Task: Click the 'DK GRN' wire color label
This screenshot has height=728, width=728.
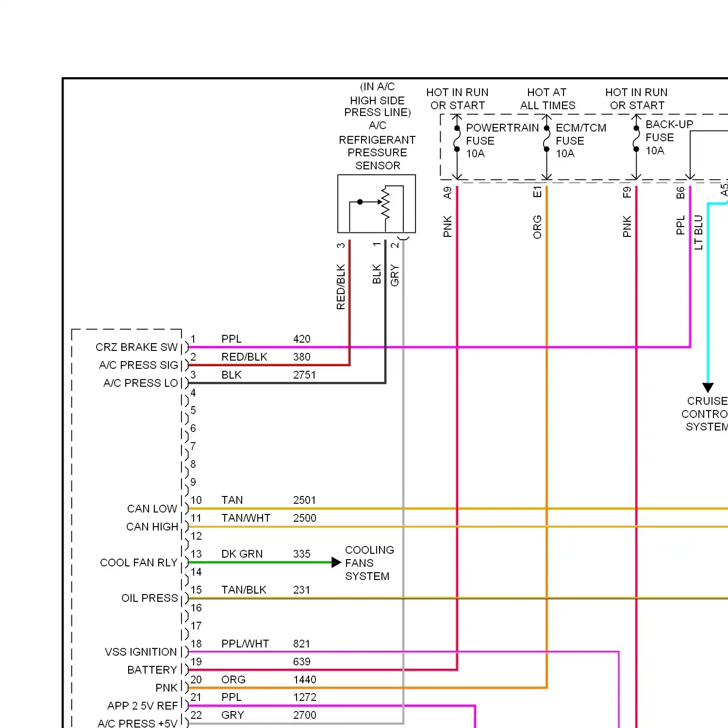Action: click(242, 554)
